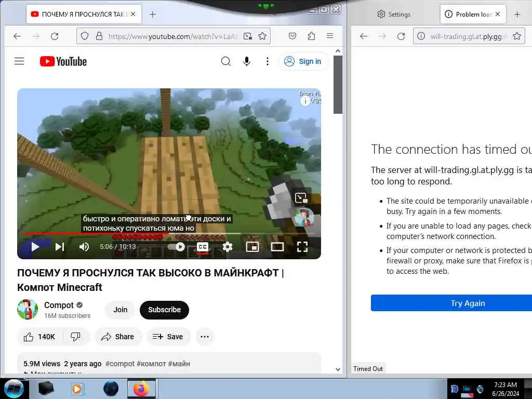532x399 pixels.
Task: Play the video
Action: pos(35,247)
